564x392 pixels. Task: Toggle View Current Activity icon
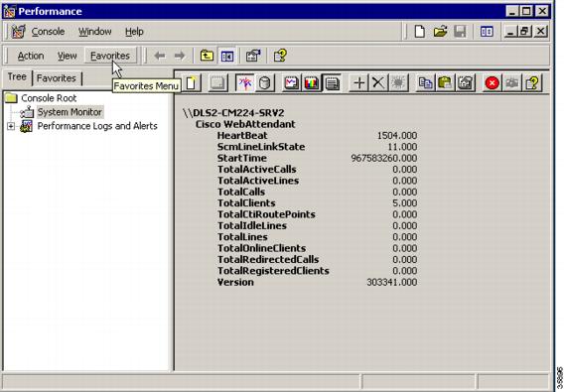[x=245, y=83]
